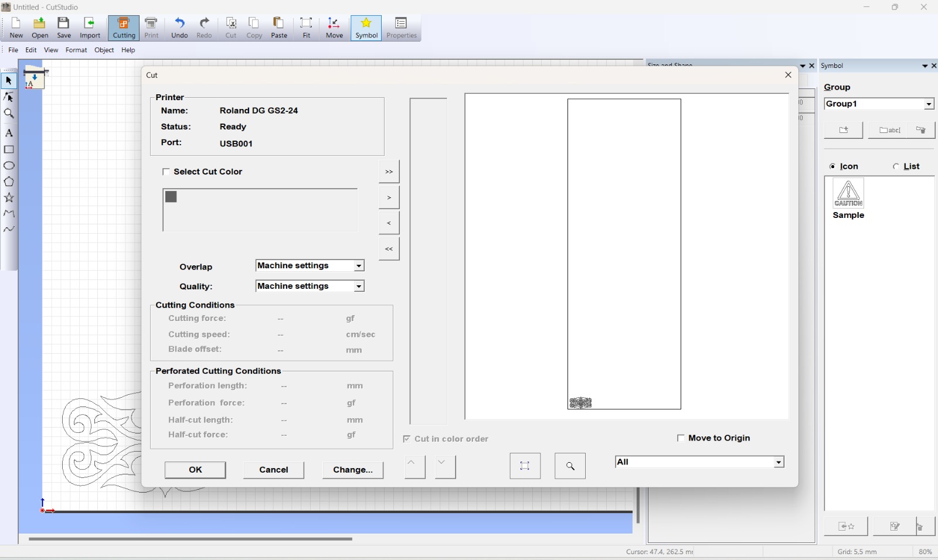The width and height of the screenshot is (938, 560).
Task: Click the New toolbar icon
Action: click(x=16, y=28)
